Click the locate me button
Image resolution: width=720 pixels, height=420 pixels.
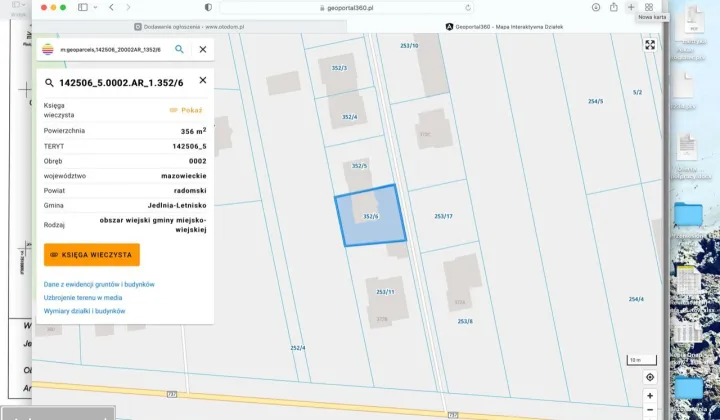pyautogui.click(x=650, y=377)
